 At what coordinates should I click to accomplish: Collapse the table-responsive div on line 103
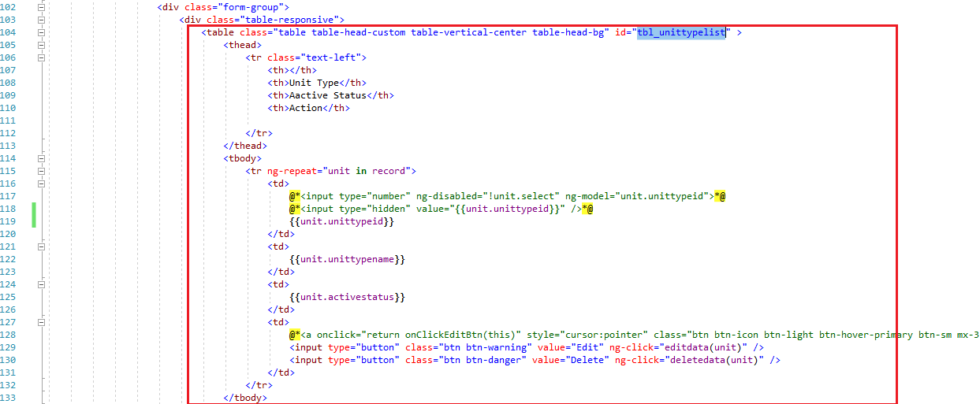click(41, 20)
